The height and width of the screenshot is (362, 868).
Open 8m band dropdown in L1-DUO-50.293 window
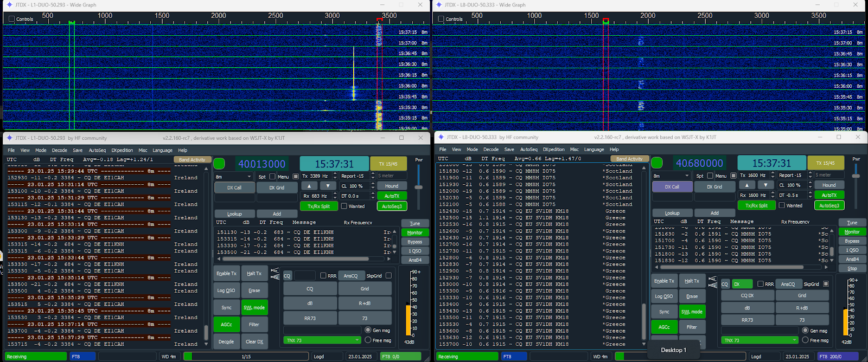[234, 177]
